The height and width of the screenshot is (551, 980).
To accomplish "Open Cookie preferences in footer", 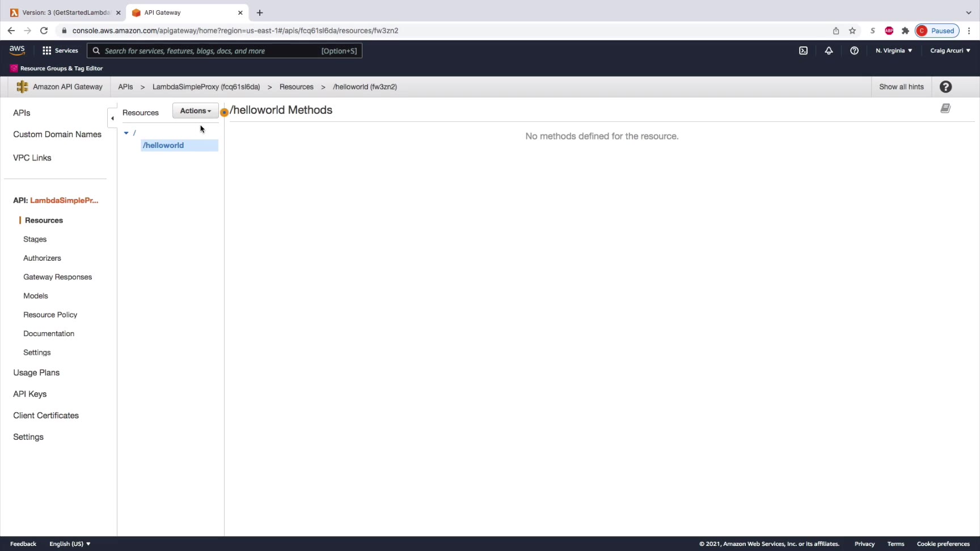I will pos(943,544).
